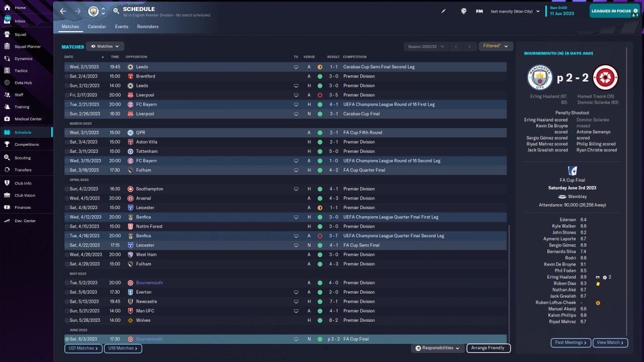Expand the test mancity manager dropdown
Image resolution: width=644 pixels, height=362 pixels.
point(515,11)
